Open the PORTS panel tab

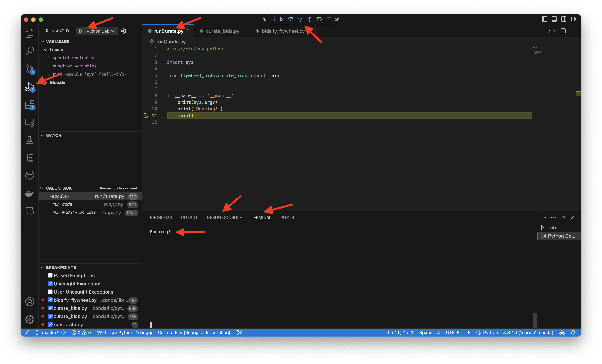[287, 217]
